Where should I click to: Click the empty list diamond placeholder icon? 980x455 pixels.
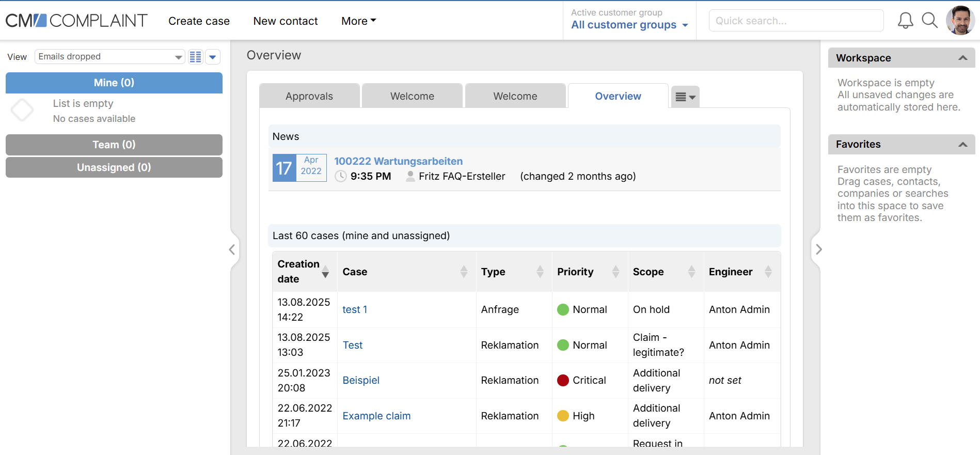click(x=22, y=110)
